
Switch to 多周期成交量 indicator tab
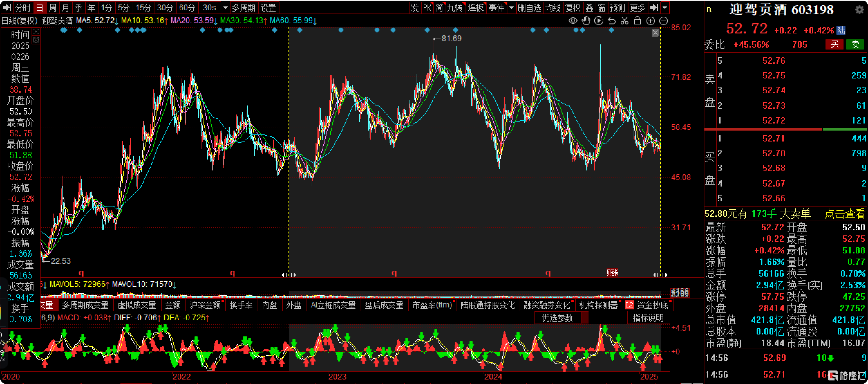click(x=85, y=305)
